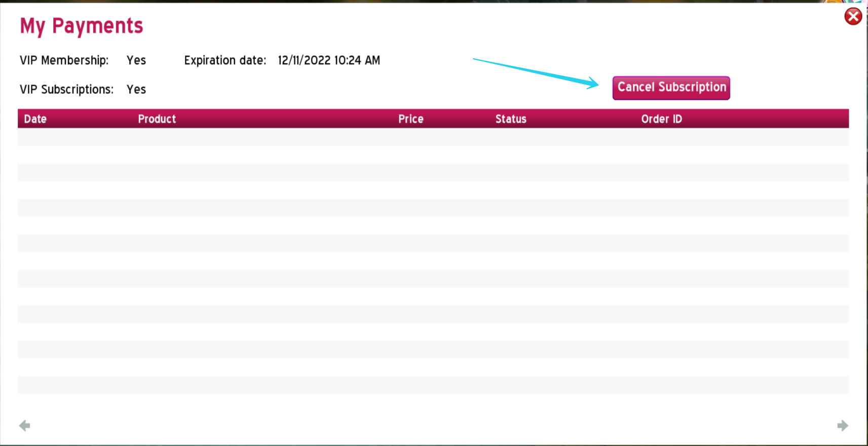Select the first empty row under table header

(x=433, y=137)
